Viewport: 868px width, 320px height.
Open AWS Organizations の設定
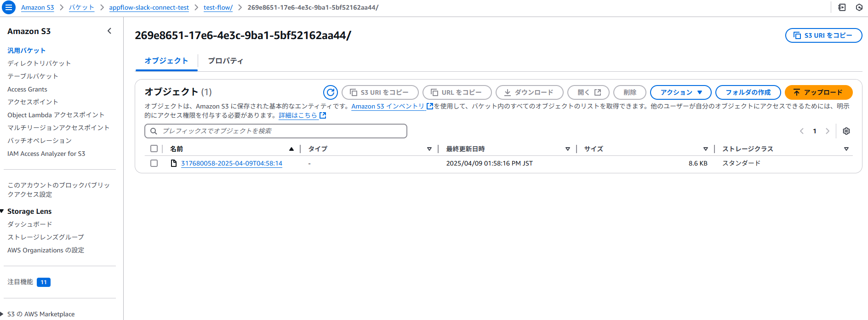click(x=46, y=250)
